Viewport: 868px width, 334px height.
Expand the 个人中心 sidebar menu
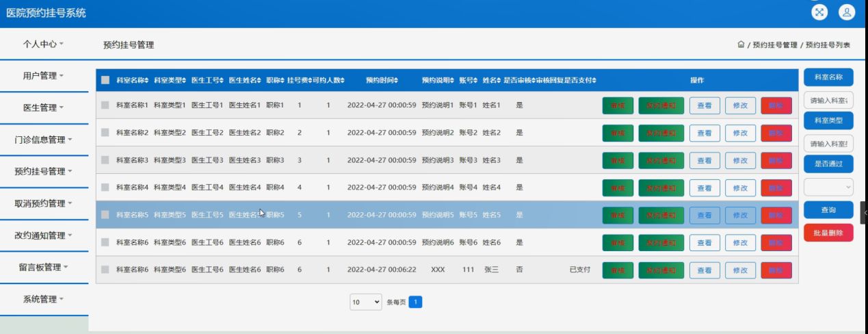tap(44, 44)
